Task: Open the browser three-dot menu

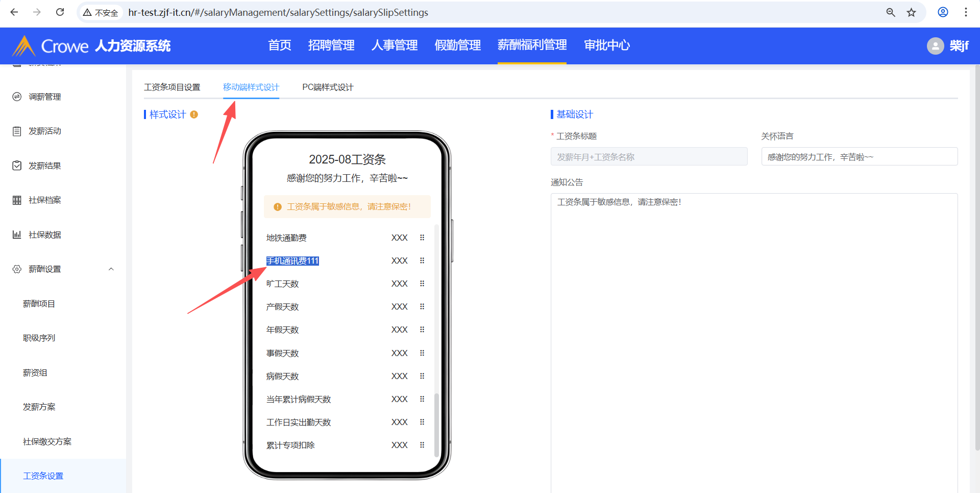Action: (966, 12)
